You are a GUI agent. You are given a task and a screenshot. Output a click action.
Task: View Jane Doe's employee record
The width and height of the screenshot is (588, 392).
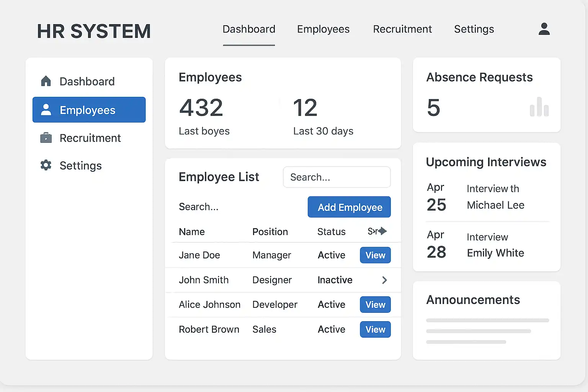[375, 255]
